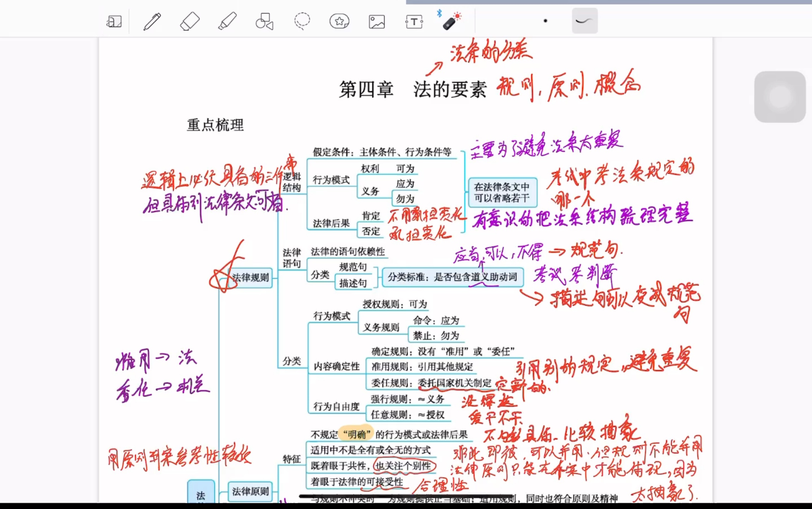812x509 pixels.
Task: Select the Lasso selection tool
Action: click(302, 22)
